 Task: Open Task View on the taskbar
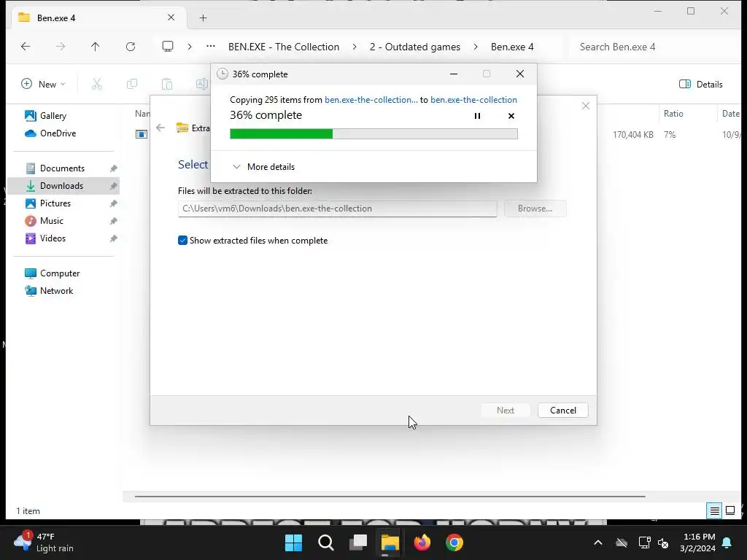tap(357, 542)
